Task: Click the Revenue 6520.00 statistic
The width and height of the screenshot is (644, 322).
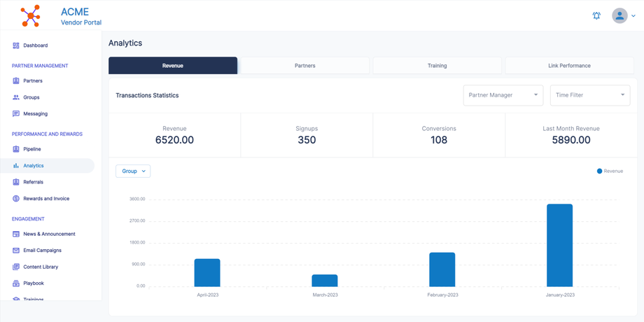Action: coord(174,135)
